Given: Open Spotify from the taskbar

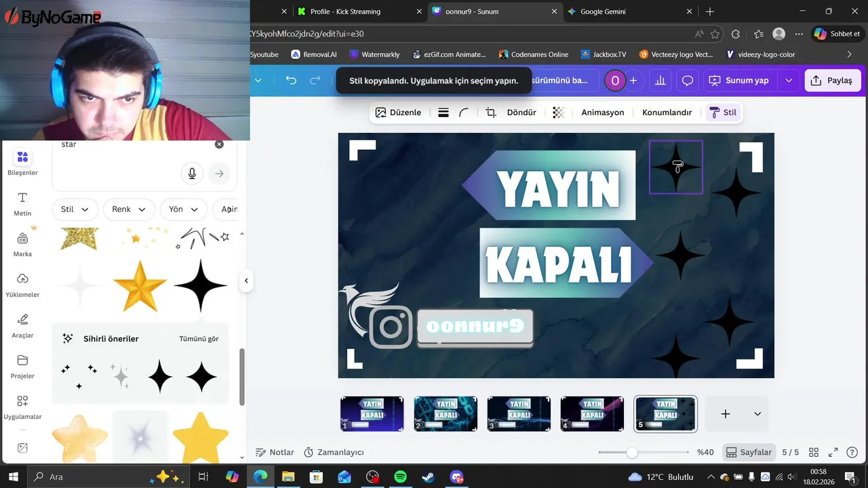Looking at the screenshot, I should pos(400,477).
